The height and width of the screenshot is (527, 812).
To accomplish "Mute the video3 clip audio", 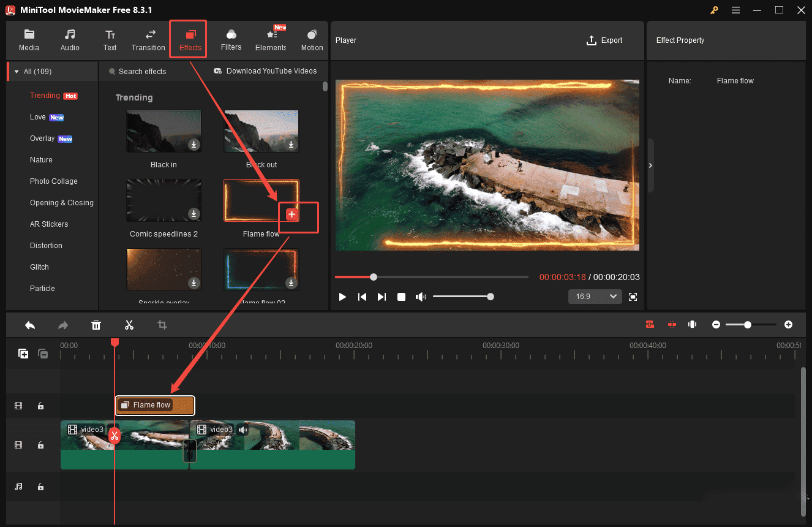I will coord(242,429).
